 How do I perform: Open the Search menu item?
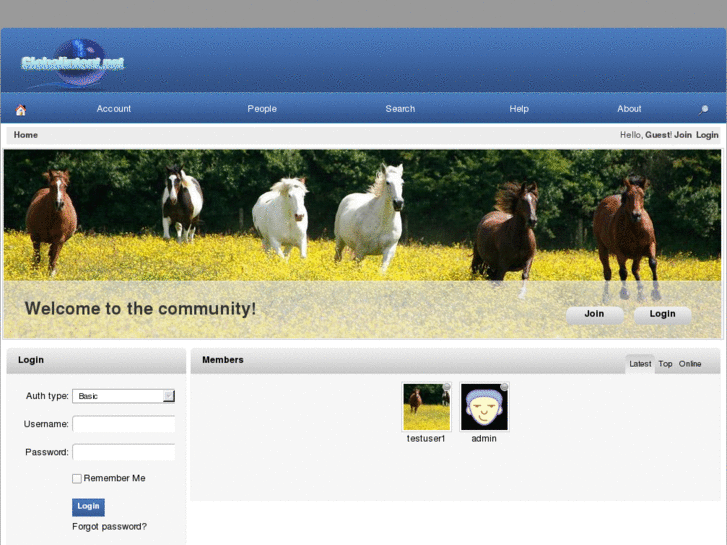[400, 109]
